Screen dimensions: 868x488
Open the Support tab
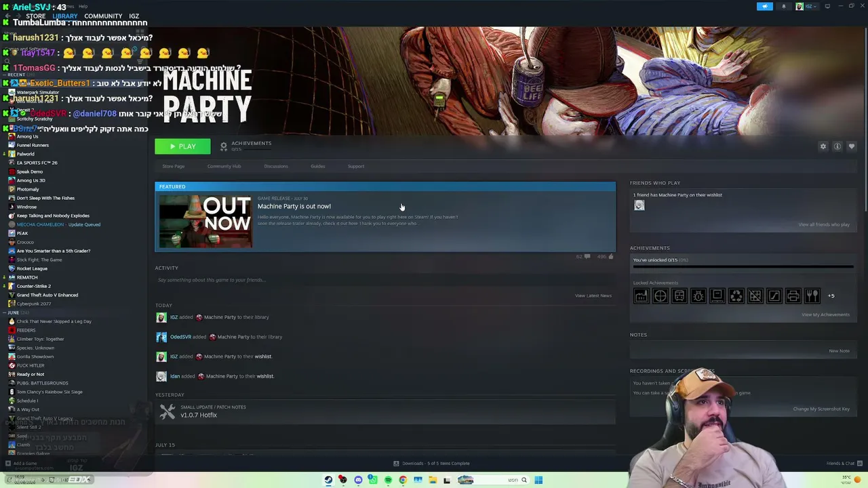356,166
